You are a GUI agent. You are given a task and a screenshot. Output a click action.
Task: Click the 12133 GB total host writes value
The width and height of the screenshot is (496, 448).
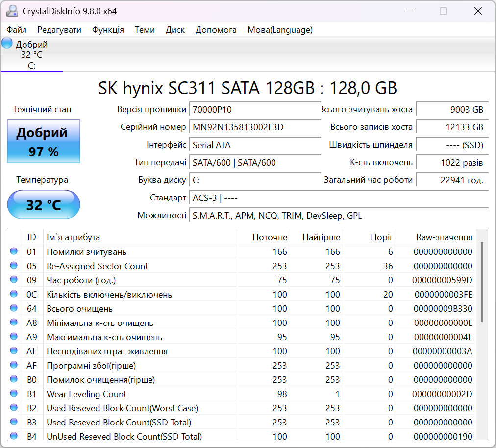point(452,127)
